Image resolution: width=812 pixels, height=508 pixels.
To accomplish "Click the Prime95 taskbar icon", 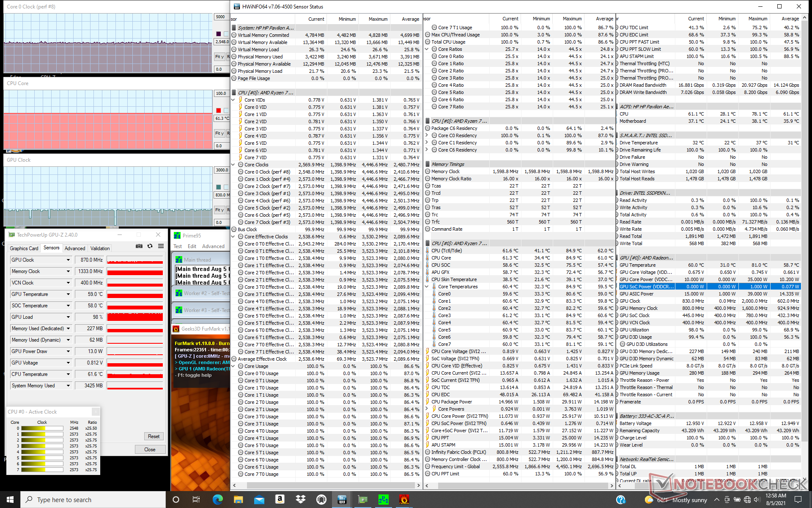I will 383,500.
